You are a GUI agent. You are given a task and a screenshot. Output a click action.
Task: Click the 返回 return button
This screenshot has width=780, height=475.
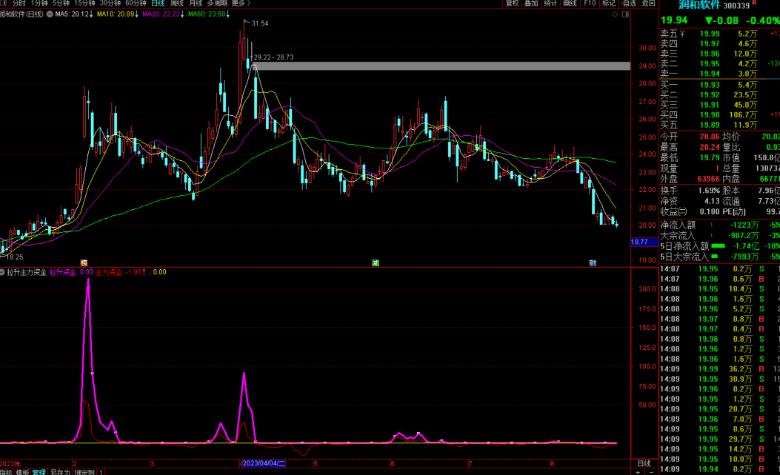tap(648, 3)
